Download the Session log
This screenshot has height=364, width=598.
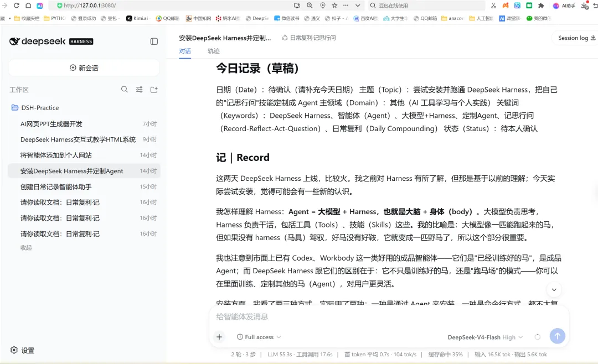pos(576,38)
